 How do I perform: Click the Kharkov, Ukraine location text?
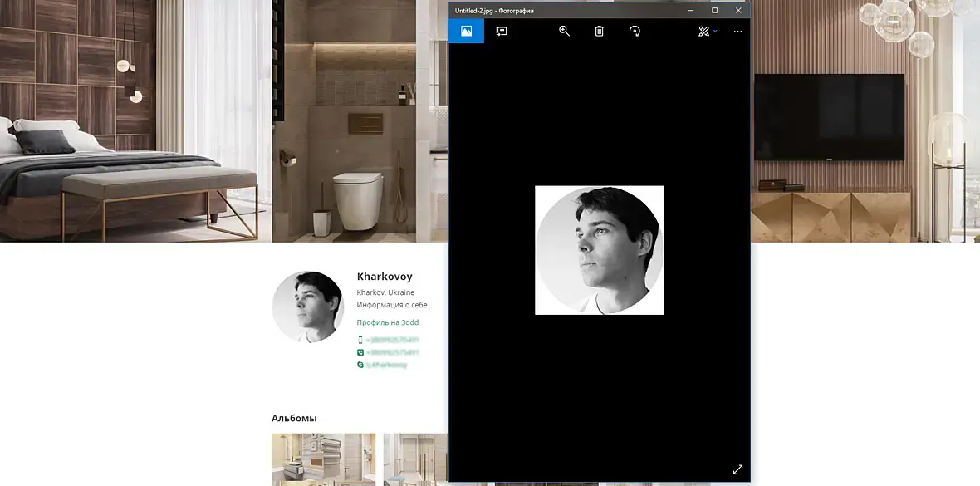click(385, 292)
